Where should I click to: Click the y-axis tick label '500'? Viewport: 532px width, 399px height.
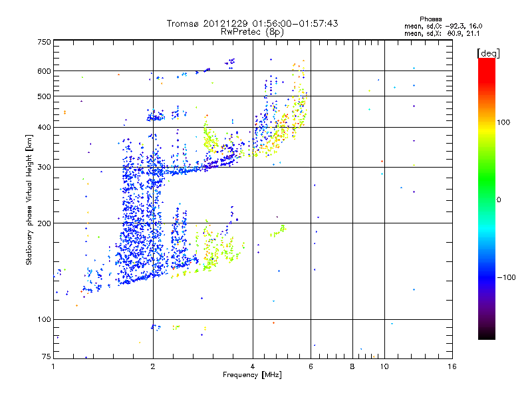(x=45, y=96)
